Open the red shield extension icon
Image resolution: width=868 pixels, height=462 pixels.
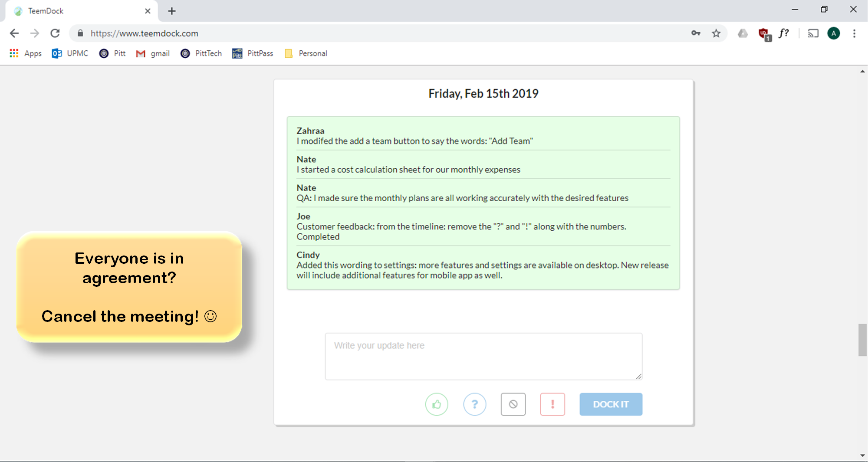[764, 34]
